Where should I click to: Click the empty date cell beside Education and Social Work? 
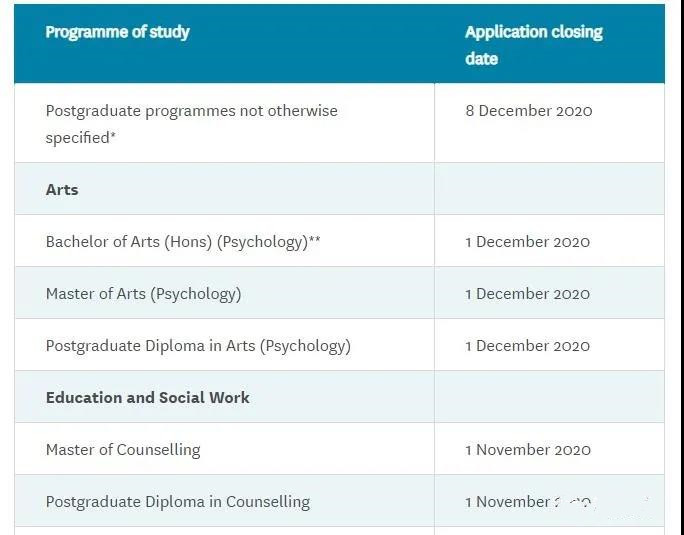(x=549, y=396)
